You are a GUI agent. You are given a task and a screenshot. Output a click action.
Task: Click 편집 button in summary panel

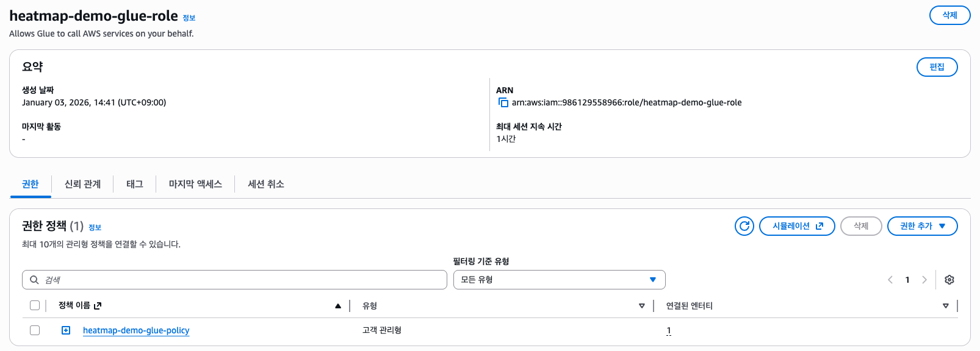937,67
